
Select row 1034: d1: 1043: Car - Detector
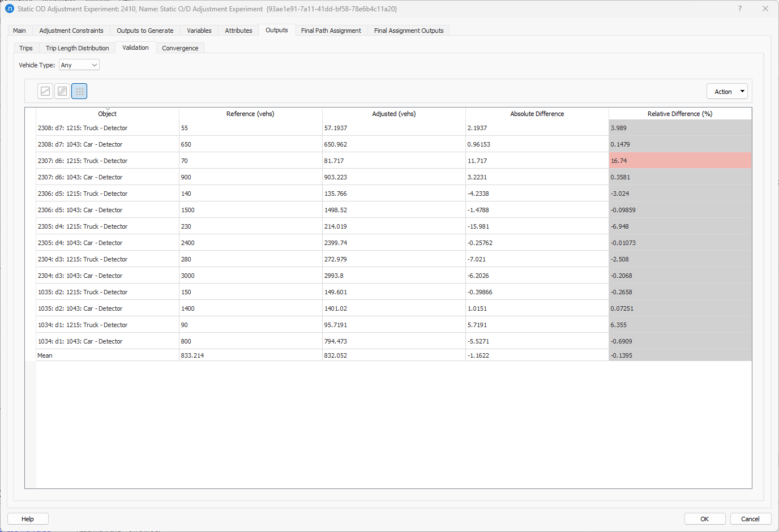[x=108, y=341]
